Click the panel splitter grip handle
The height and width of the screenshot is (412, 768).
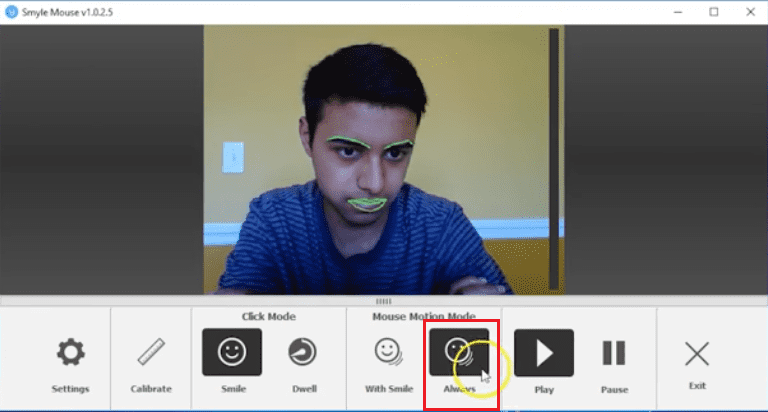pyautogui.click(x=383, y=301)
